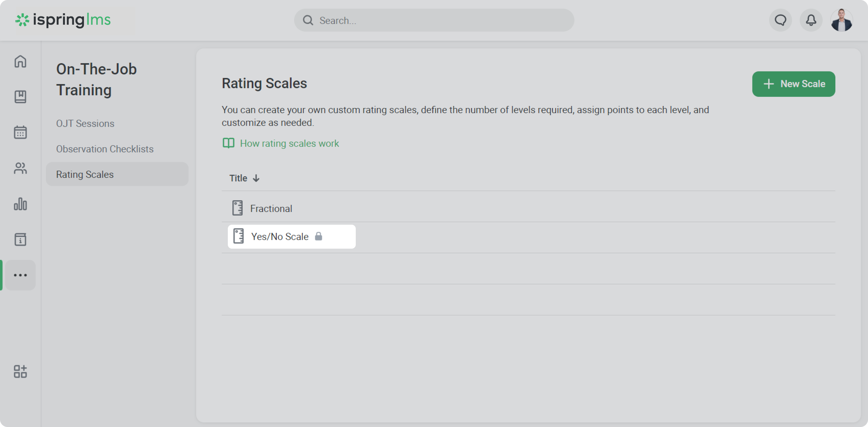Open the add apps grid icon

point(20,371)
